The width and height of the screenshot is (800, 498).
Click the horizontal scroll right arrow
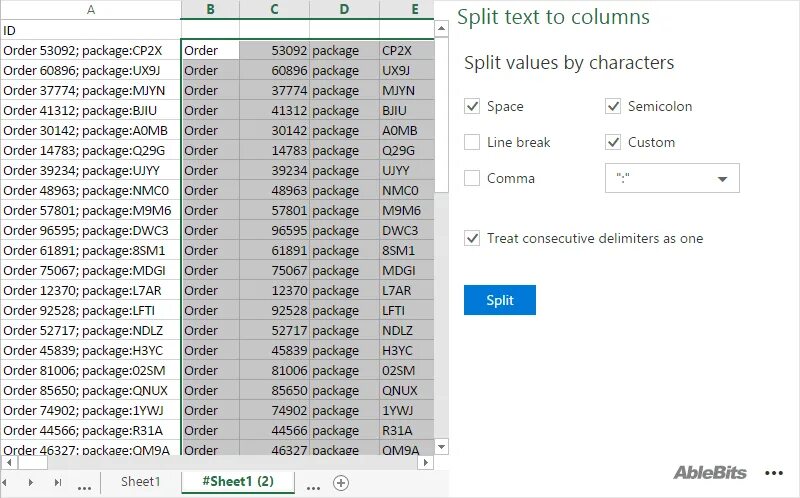pos(428,463)
